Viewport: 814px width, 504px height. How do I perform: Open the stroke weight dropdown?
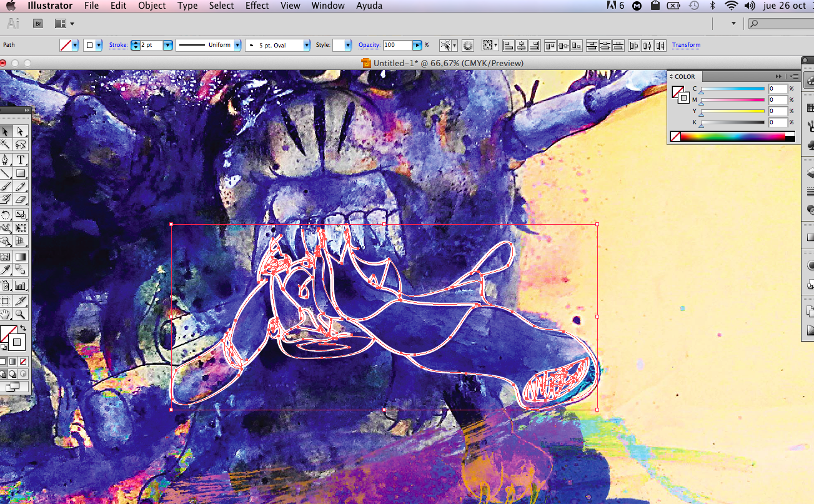pyautogui.click(x=167, y=45)
